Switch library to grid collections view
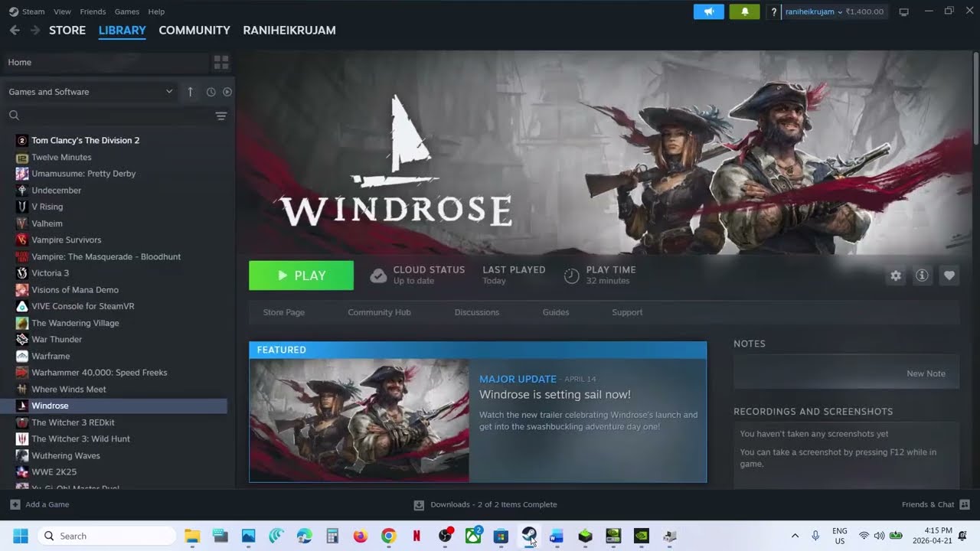 point(221,62)
